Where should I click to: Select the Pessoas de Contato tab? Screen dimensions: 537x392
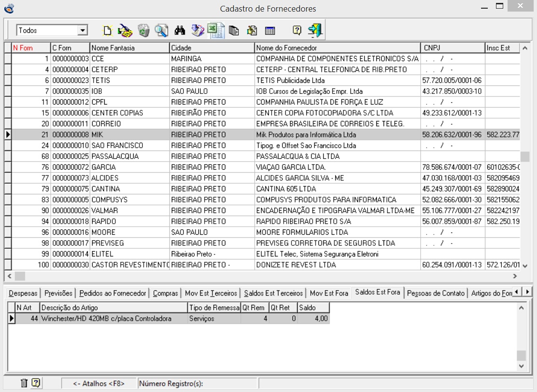click(x=436, y=294)
